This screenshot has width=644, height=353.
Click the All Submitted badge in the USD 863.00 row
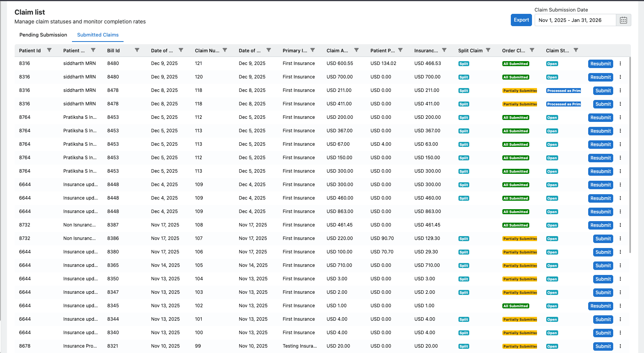click(516, 212)
